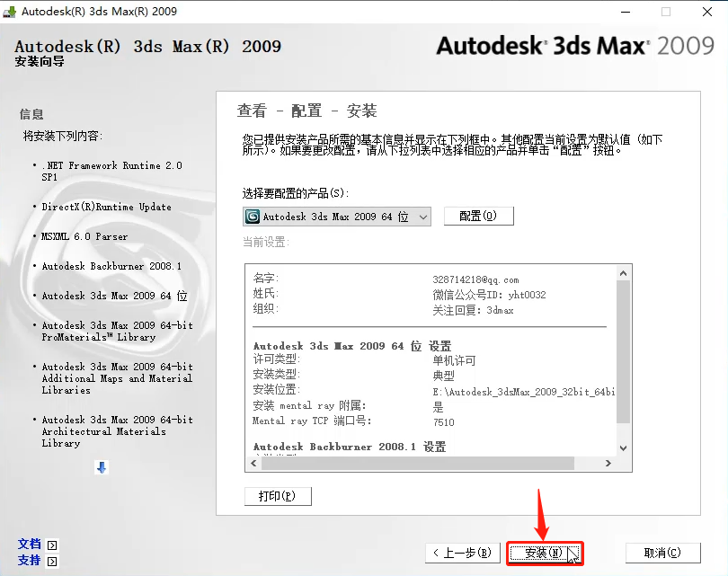This screenshot has height=576, width=728.
Task: Click the down arrow of the settings scrollbar
Action: click(x=624, y=448)
